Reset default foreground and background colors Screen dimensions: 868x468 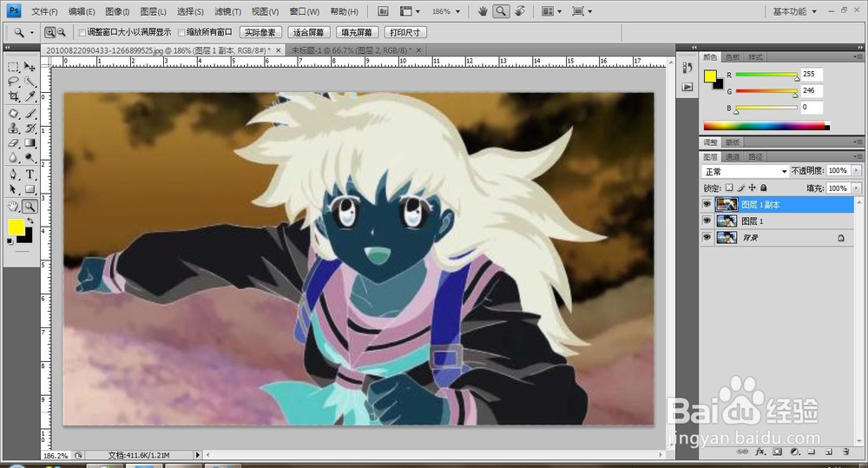point(10,241)
